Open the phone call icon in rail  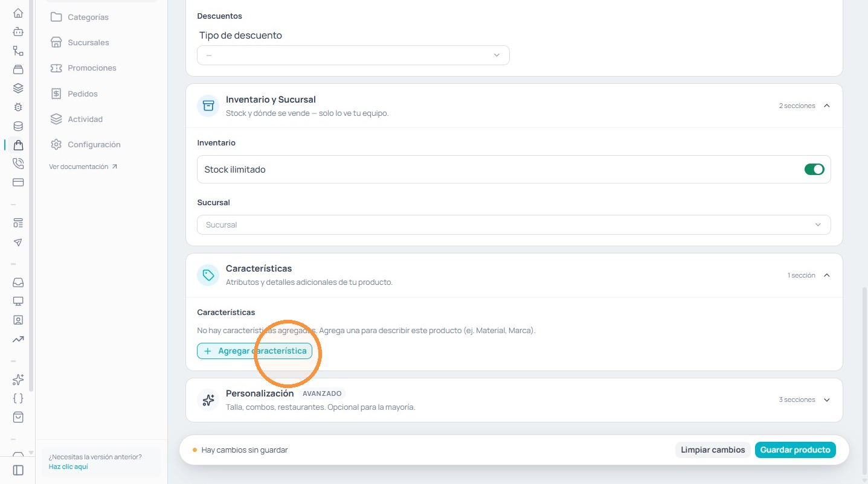pos(18,164)
